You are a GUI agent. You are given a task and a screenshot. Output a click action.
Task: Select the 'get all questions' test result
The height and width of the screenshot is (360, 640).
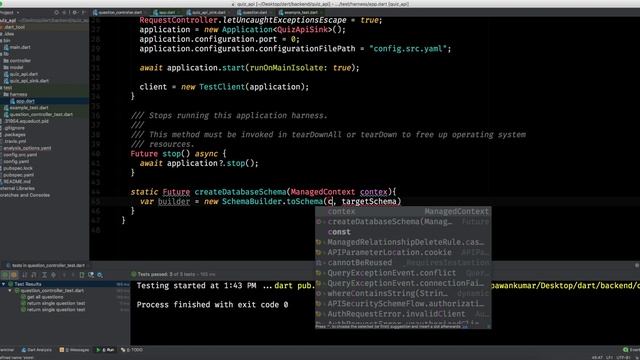pos(45,297)
